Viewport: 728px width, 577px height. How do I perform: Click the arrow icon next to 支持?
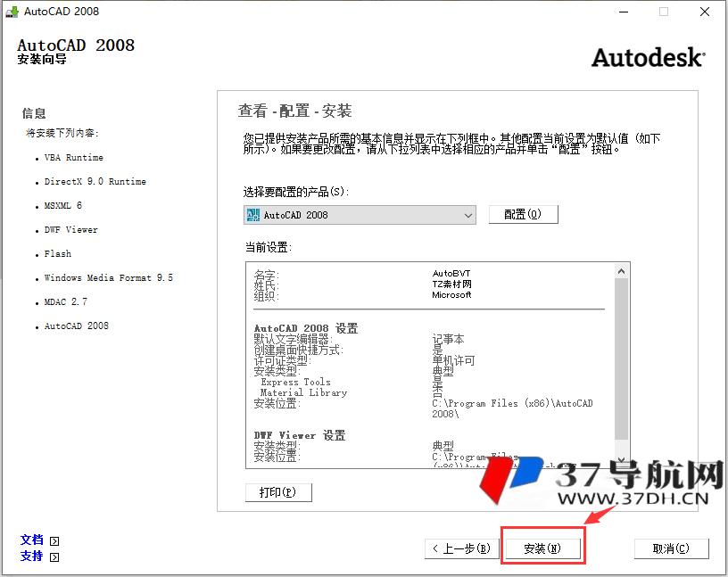54,557
